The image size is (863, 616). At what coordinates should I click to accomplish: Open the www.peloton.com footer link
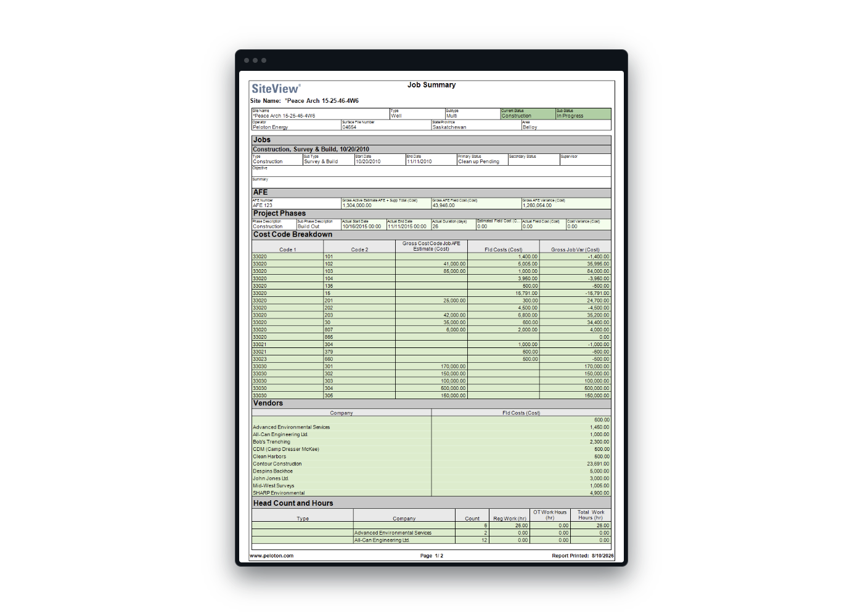(272, 556)
